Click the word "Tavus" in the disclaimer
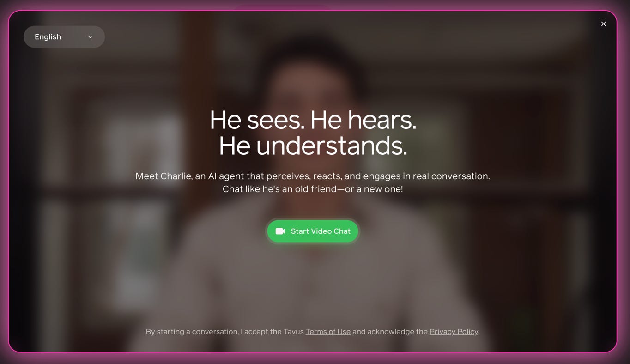Image resolution: width=630 pixels, height=364 pixels. pos(294,332)
